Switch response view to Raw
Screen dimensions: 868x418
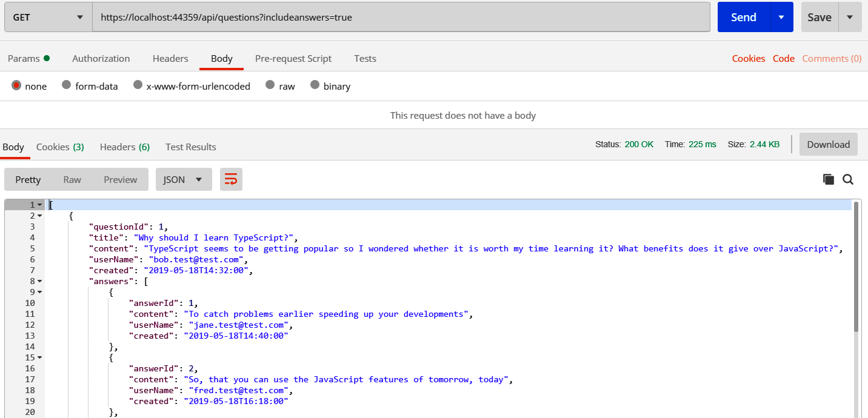72,179
